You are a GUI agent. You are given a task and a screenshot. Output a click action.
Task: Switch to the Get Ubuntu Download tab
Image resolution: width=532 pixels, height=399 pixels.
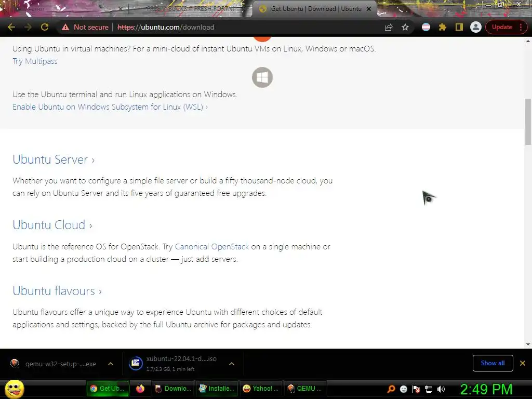point(315,9)
